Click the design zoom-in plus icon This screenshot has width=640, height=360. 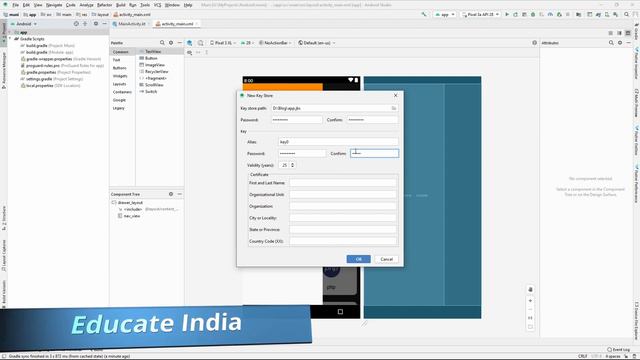click(530, 301)
